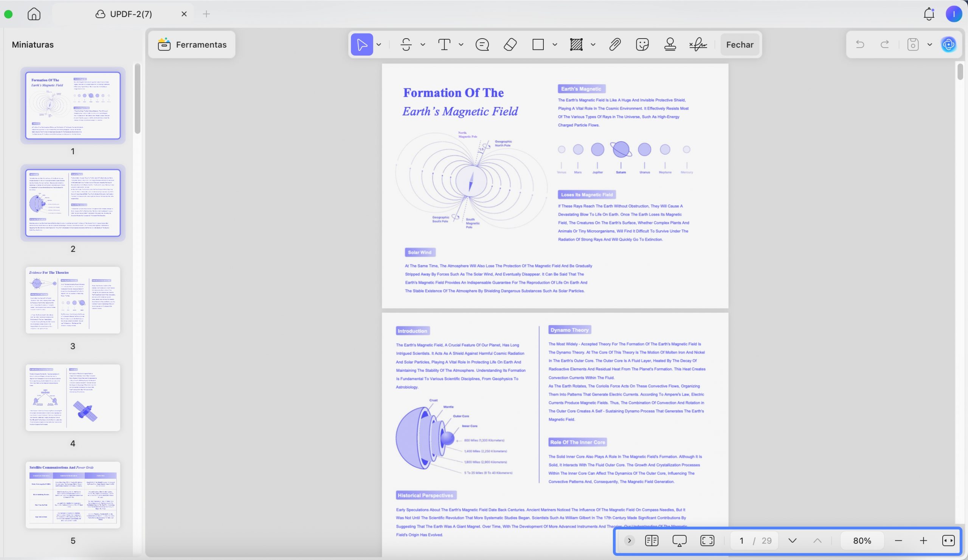Image resolution: width=968 pixels, height=560 pixels.
Task: Open the sticker tool
Action: 642,45
